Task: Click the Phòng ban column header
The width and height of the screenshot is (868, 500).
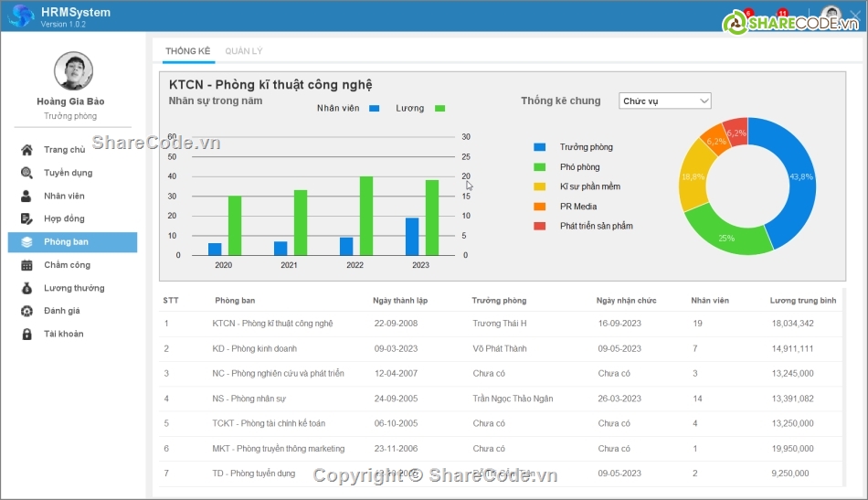Action: [235, 301]
